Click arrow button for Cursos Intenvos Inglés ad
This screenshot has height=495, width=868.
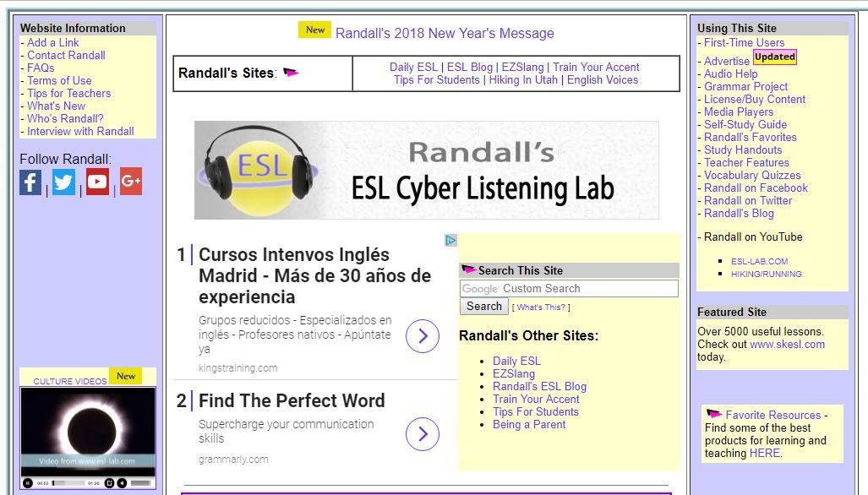tap(423, 335)
